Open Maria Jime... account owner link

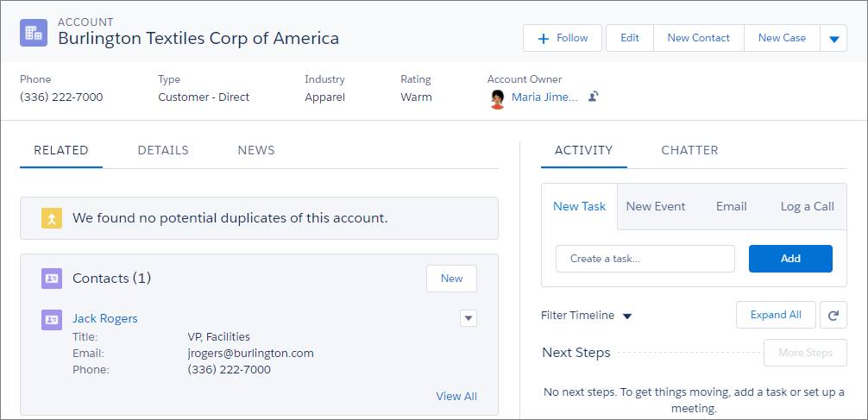(x=544, y=97)
